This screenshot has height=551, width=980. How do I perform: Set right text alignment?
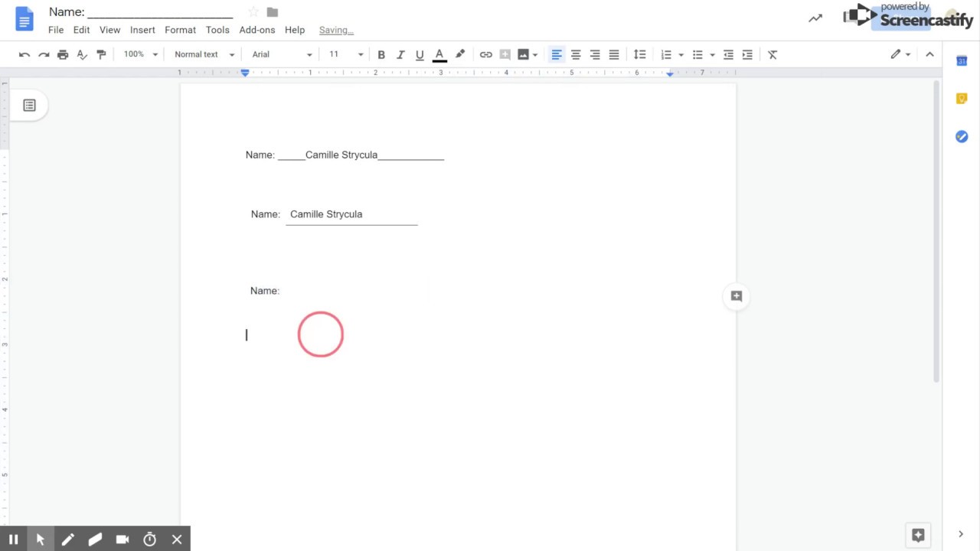coord(595,54)
